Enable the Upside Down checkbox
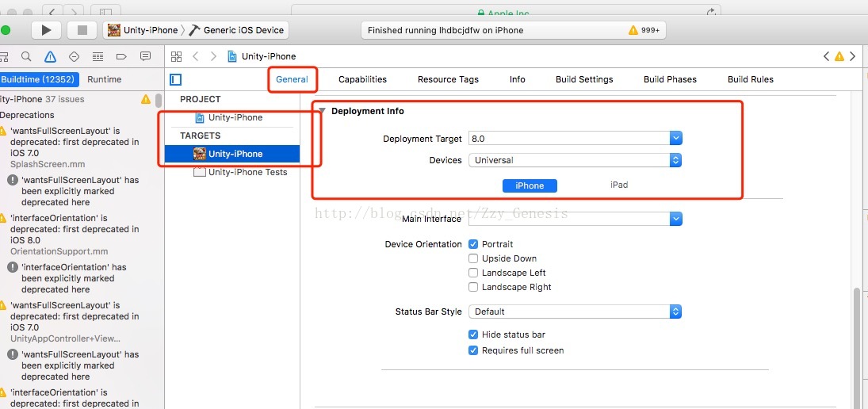Viewport: 868px width, 409px height. pos(473,258)
